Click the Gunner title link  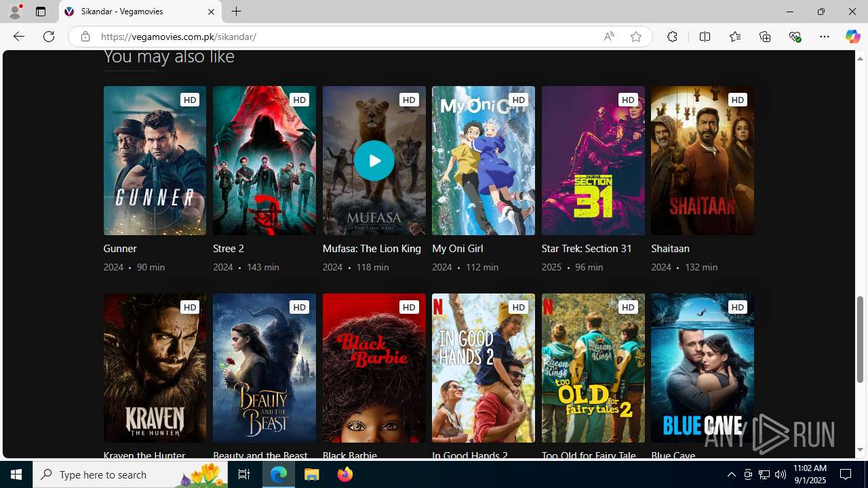tap(120, 249)
